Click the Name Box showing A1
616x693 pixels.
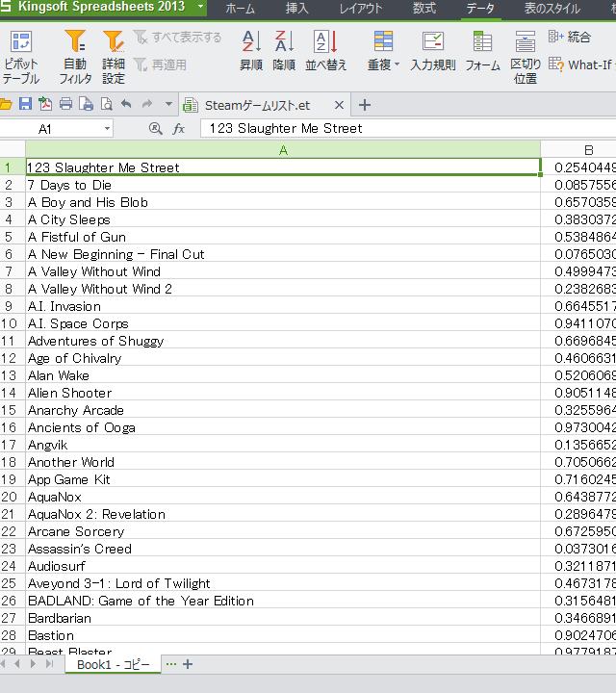click(50, 129)
